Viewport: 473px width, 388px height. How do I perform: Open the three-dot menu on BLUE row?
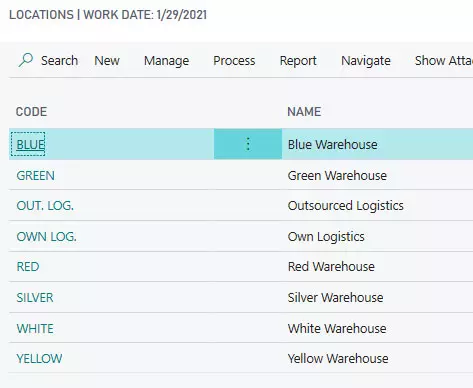point(248,144)
